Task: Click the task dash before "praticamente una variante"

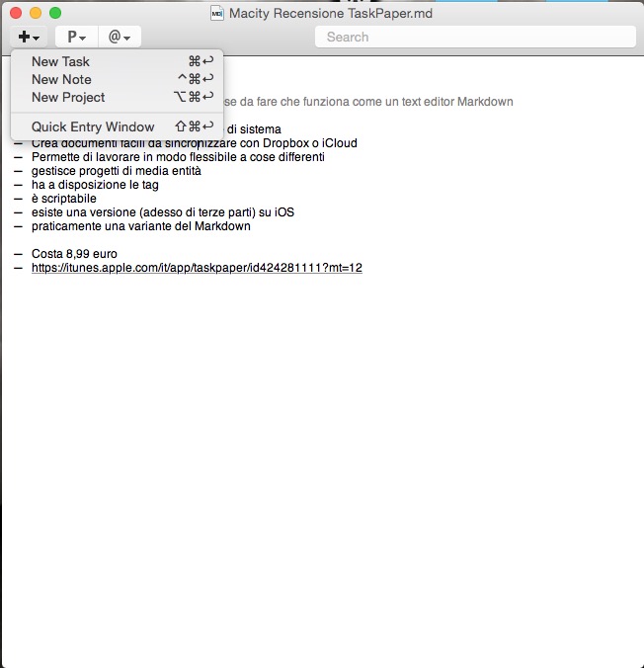Action: click(x=18, y=226)
